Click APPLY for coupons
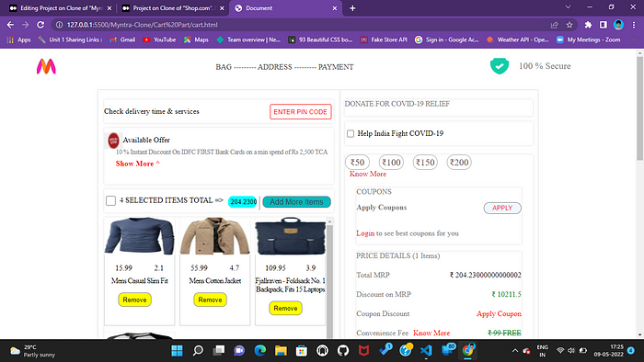644x362 pixels. (x=502, y=208)
